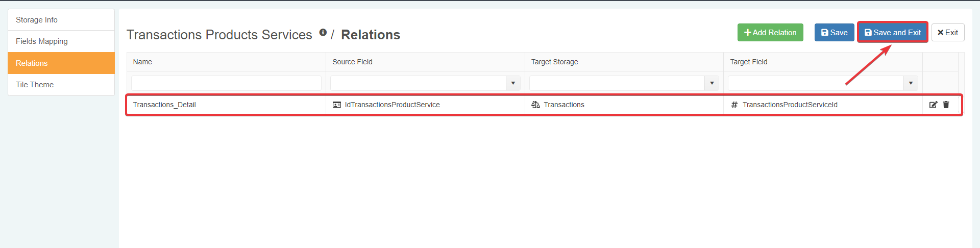Select the Relations sidebar item

[32, 63]
